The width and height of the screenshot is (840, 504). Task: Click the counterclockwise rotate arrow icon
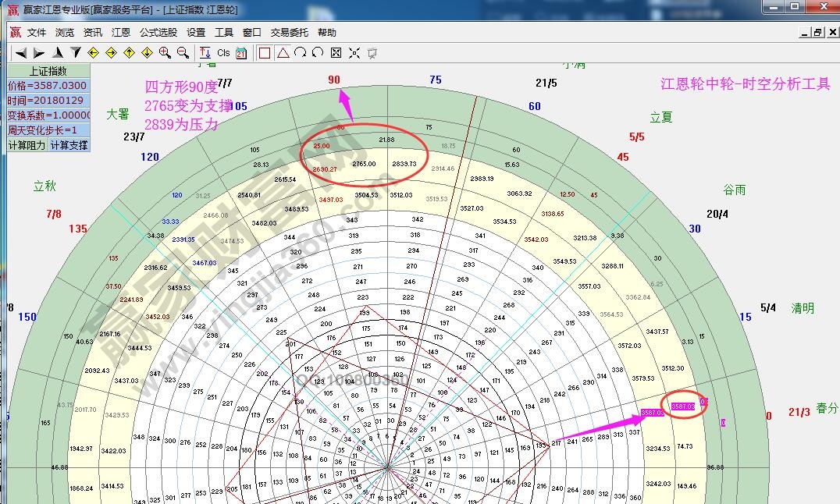318,53
